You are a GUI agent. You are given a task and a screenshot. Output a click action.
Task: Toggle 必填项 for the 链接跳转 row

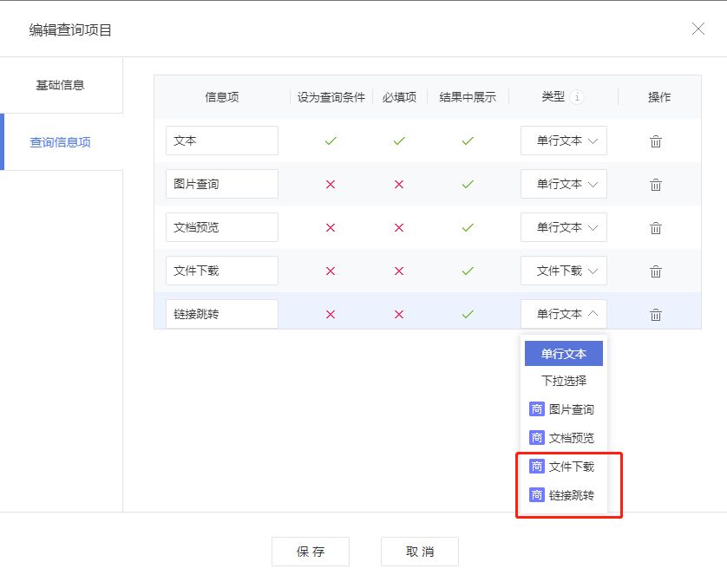pos(399,315)
